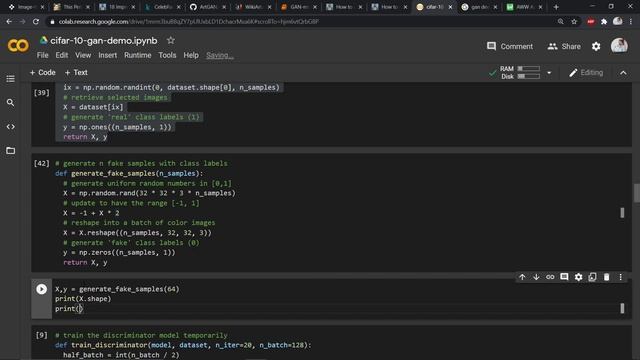Open the browser extensions puzzle icon
Screen dimensions: 640x360
coord(604,22)
